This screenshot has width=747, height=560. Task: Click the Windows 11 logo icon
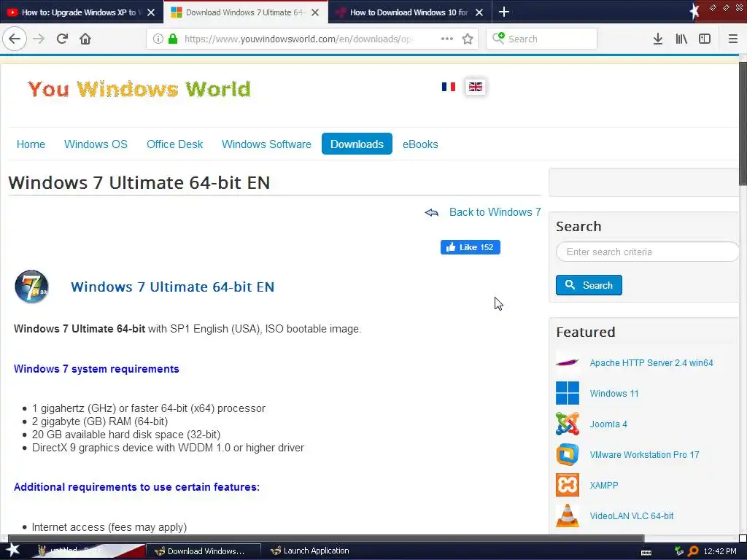(568, 393)
